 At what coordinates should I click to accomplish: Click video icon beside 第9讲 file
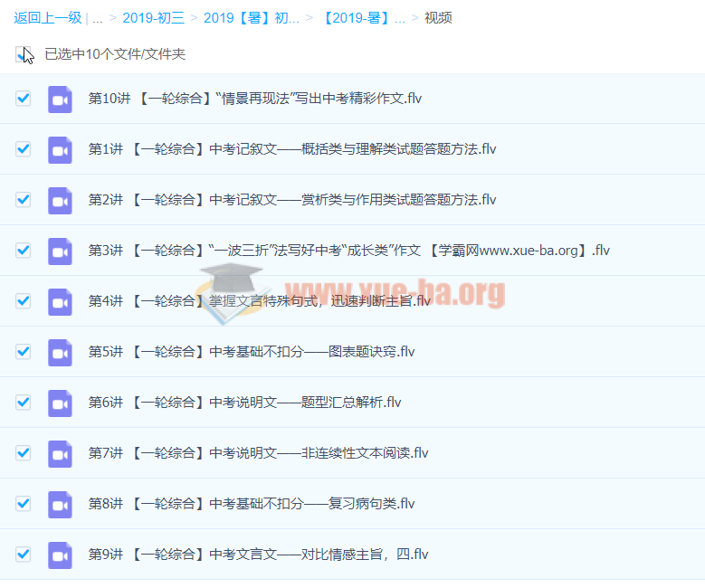(60, 555)
